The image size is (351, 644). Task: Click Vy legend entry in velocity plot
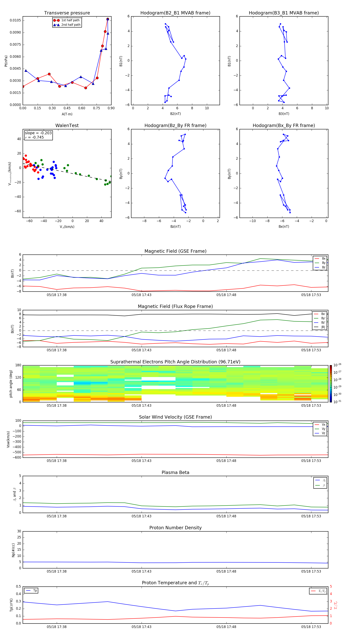click(x=320, y=429)
